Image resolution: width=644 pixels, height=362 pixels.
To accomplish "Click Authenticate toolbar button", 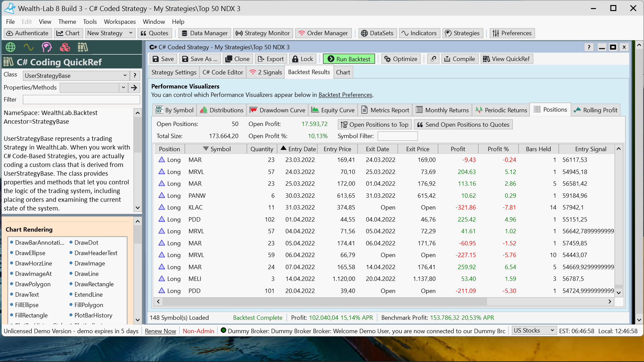I will pyautogui.click(x=28, y=33).
